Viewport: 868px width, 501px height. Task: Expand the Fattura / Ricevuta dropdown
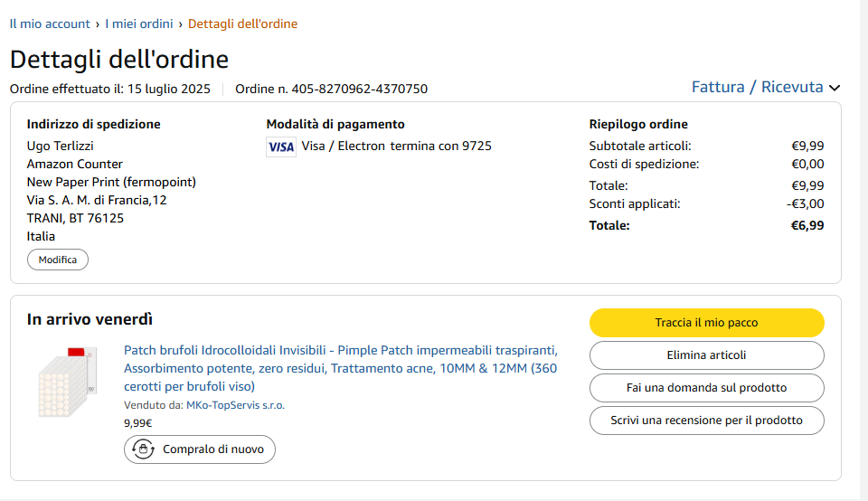pyautogui.click(x=766, y=87)
